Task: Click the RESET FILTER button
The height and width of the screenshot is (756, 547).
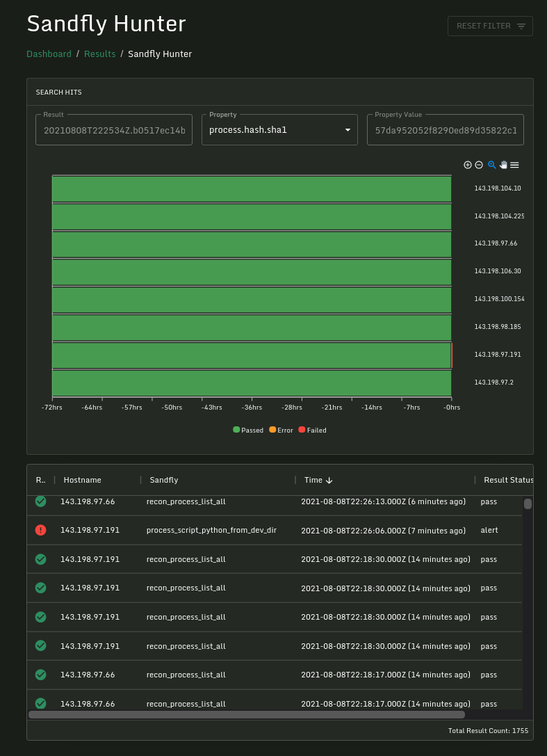Action: [490, 26]
